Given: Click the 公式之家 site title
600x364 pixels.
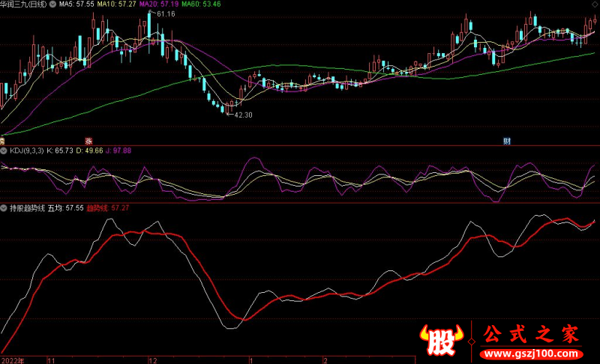Looking at the screenshot, I should [x=529, y=333].
